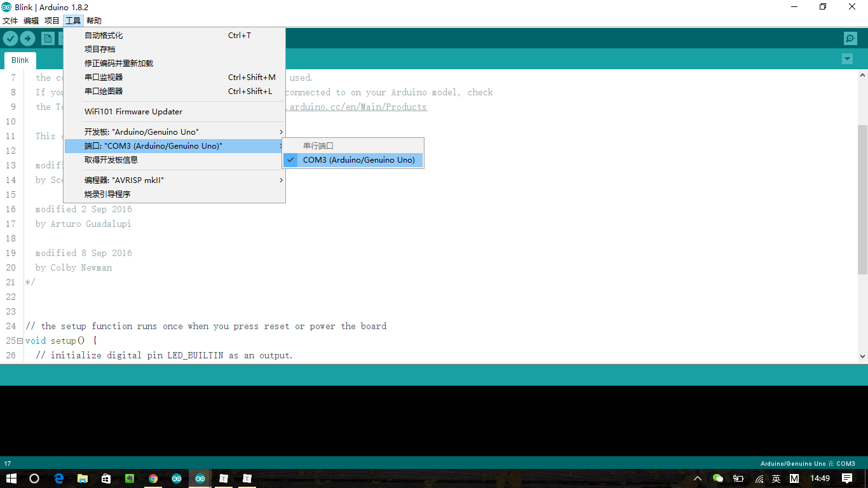Click the New sketch toolbar icon
The width and height of the screenshot is (868, 488).
click(x=48, y=39)
